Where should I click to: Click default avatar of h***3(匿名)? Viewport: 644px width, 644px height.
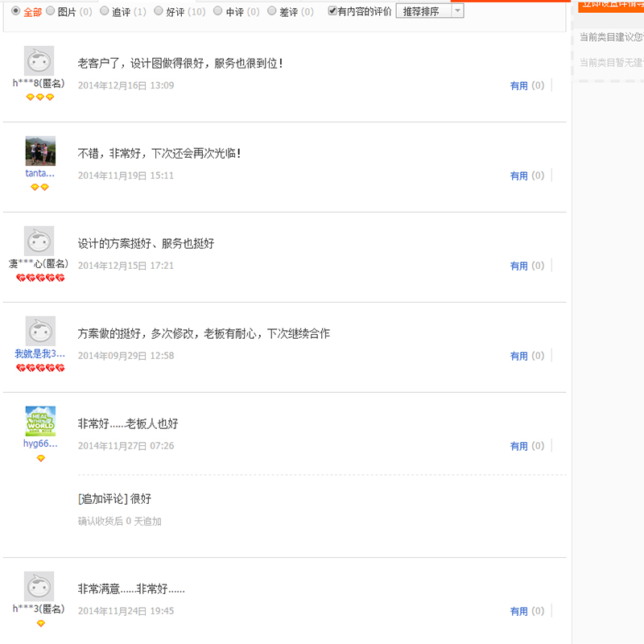39,587
